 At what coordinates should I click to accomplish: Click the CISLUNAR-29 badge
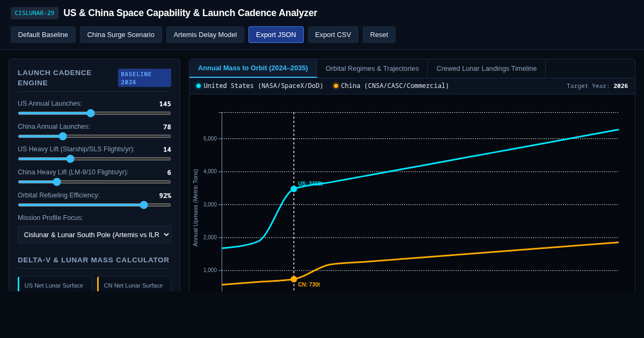point(34,13)
